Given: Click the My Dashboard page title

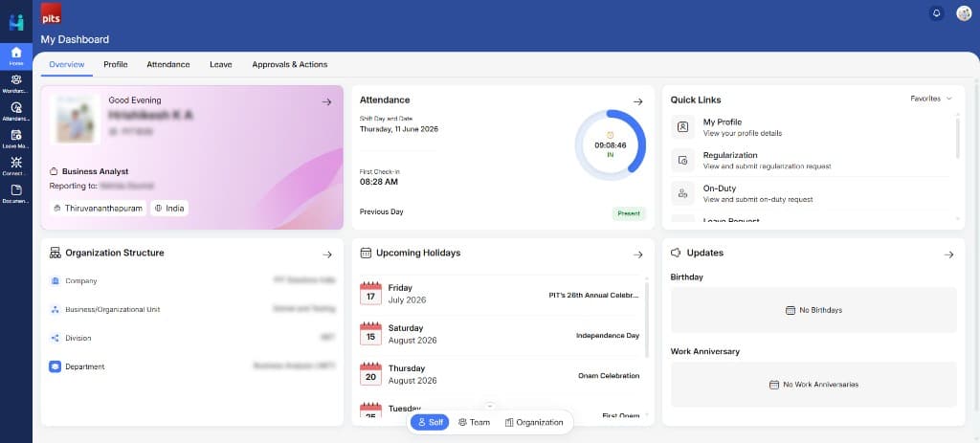Looking at the screenshot, I should (x=75, y=39).
